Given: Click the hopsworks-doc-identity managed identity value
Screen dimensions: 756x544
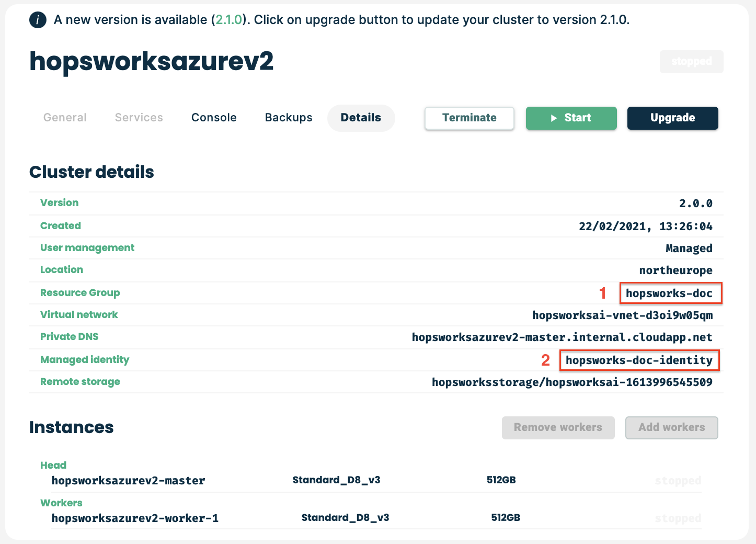Looking at the screenshot, I should point(639,360).
